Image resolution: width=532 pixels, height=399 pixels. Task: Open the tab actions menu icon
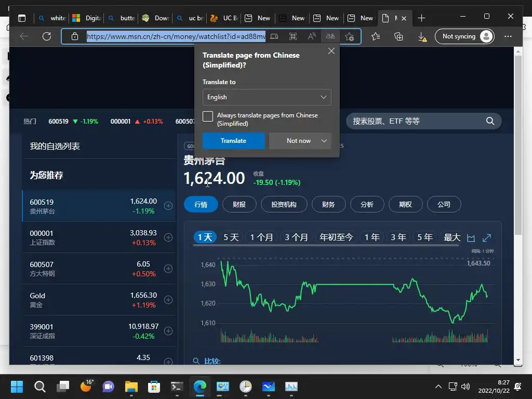[22, 18]
